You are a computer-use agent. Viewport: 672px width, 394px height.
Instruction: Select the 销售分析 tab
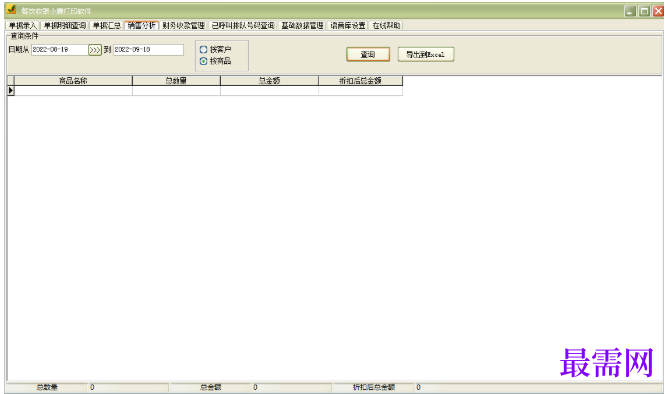(x=141, y=26)
